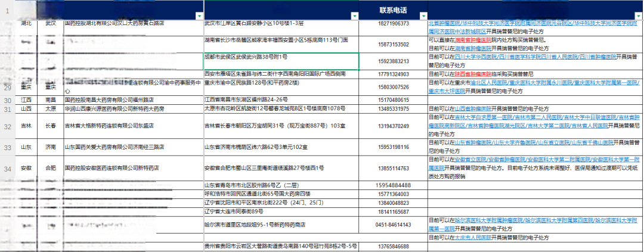Select province cell 湖北
The image size is (644, 252).
tap(26, 23)
